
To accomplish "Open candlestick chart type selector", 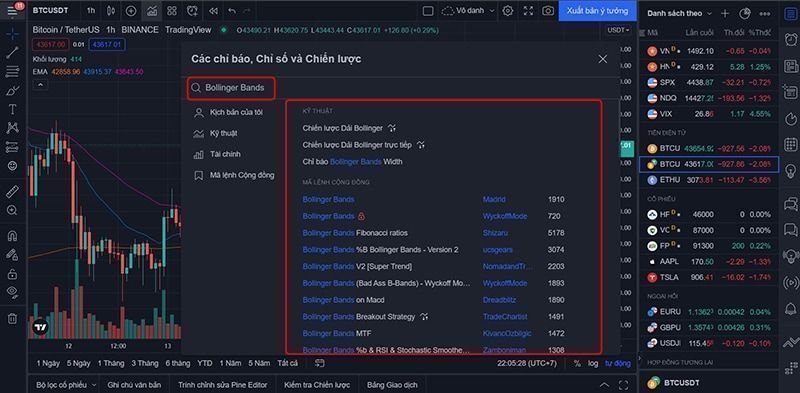I will tap(111, 11).
